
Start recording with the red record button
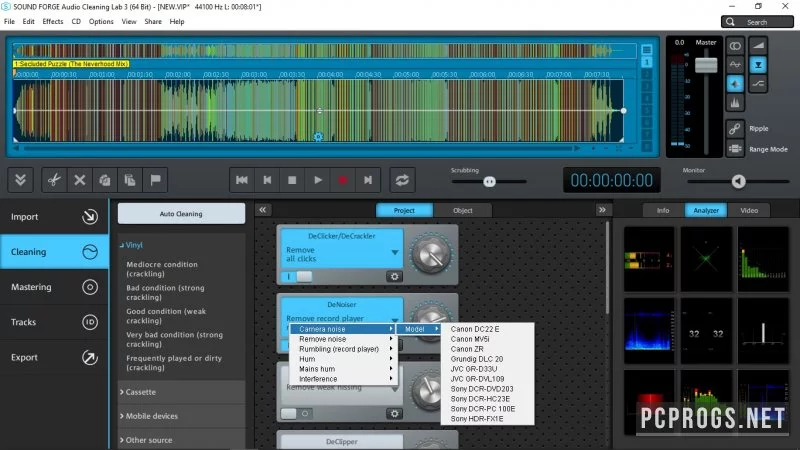343,180
